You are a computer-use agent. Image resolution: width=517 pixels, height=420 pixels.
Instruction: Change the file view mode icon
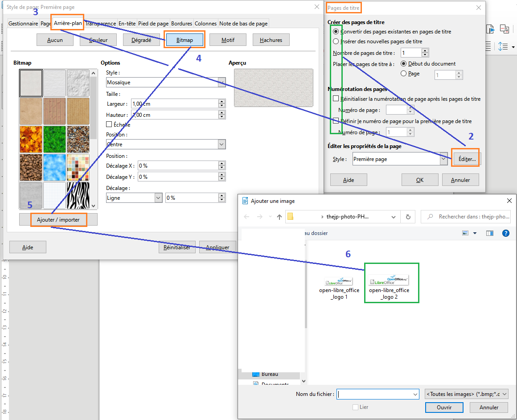(x=465, y=233)
